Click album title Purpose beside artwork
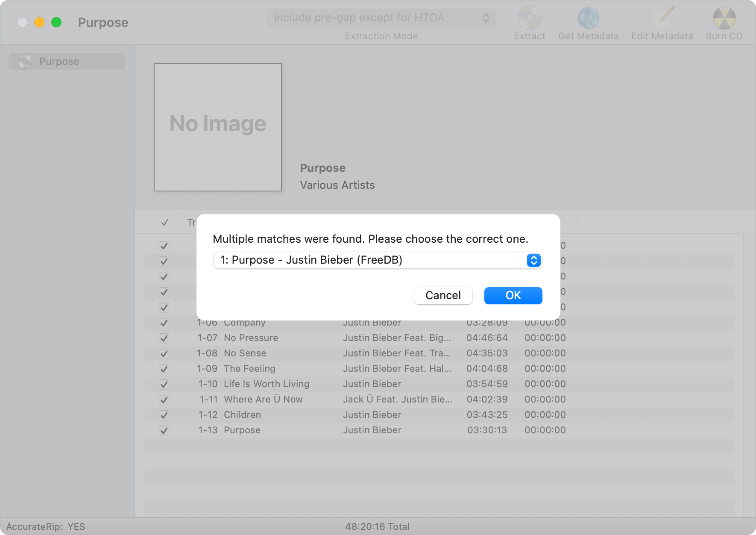756x535 pixels. (x=323, y=168)
